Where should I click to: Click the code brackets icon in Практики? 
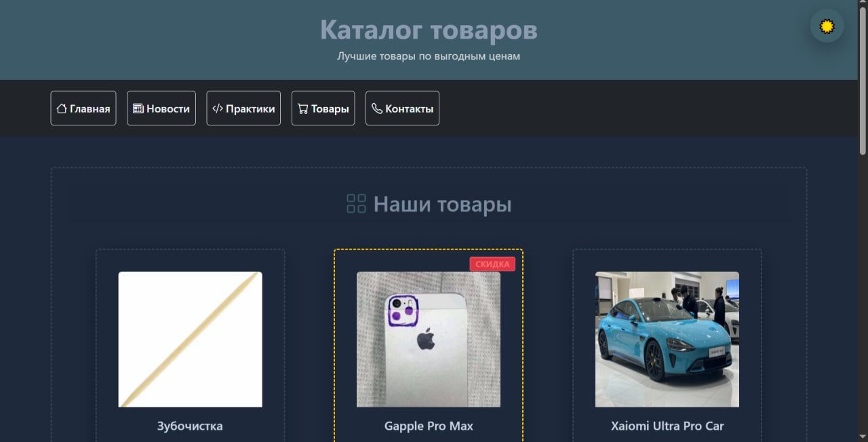click(218, 108)
